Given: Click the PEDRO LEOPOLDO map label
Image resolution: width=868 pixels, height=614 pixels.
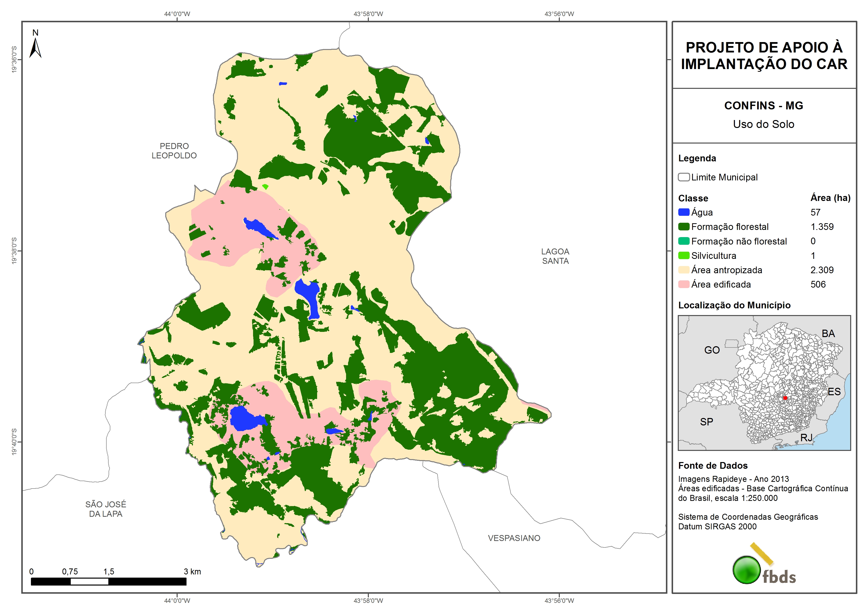Looking at the screenshot, I should 174,150.
